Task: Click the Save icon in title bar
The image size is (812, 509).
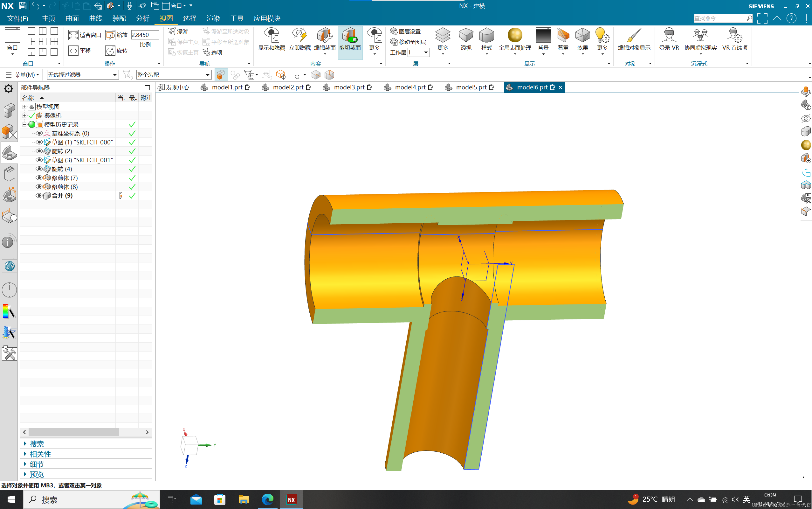Action: tap(23, 6)
